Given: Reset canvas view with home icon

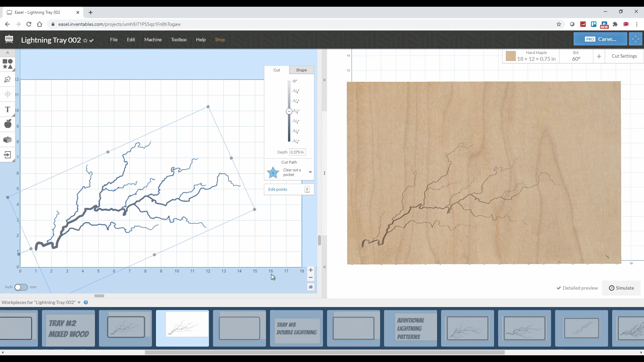Looking at the screenshot, I should pos(311,287).
